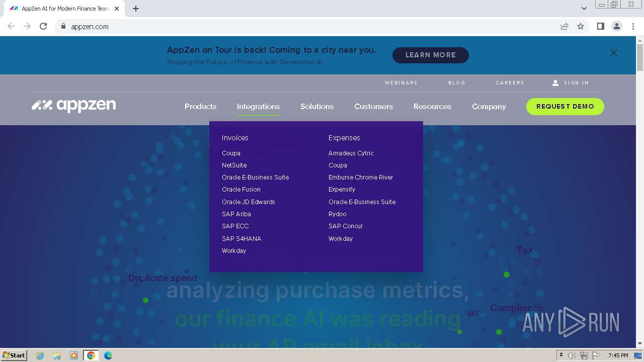Share this page using the share icon
This screenshot has width=644, height=362.
[565, 26]
